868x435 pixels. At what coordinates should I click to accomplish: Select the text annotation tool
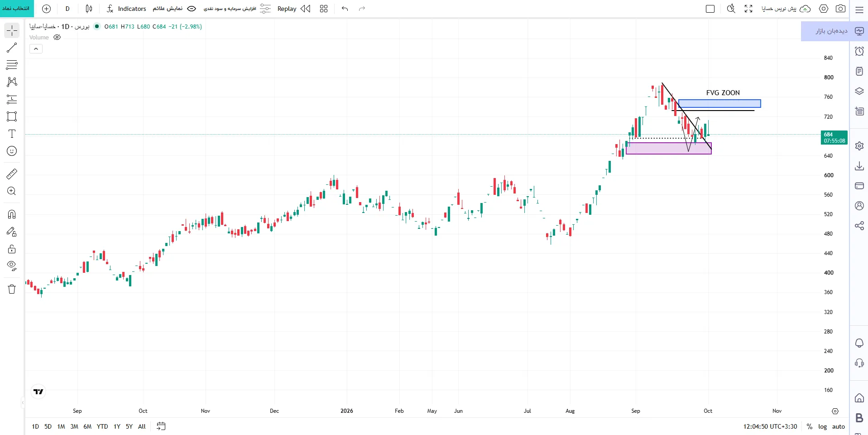click(12, 134)
